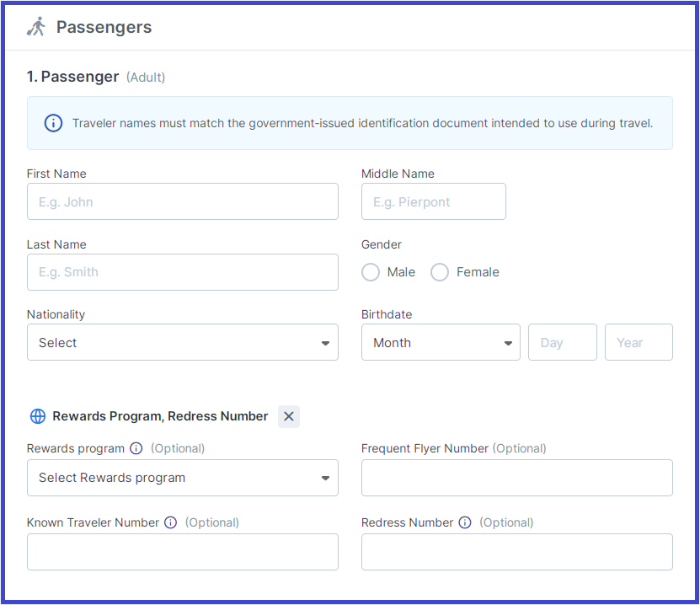700x605 pixels.
Task: Click the Last Name input field
Action: pyautogui.click(x=182, y=271)
